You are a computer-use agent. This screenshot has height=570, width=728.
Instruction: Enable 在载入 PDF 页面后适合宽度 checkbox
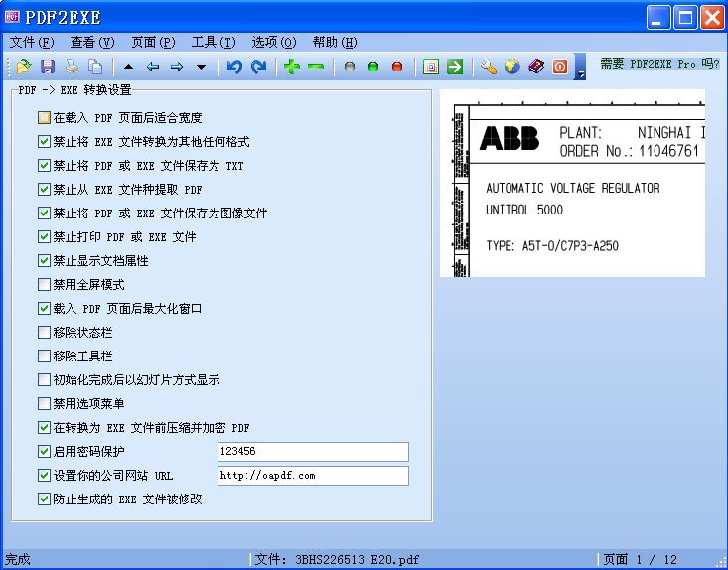tap(44, 118)
